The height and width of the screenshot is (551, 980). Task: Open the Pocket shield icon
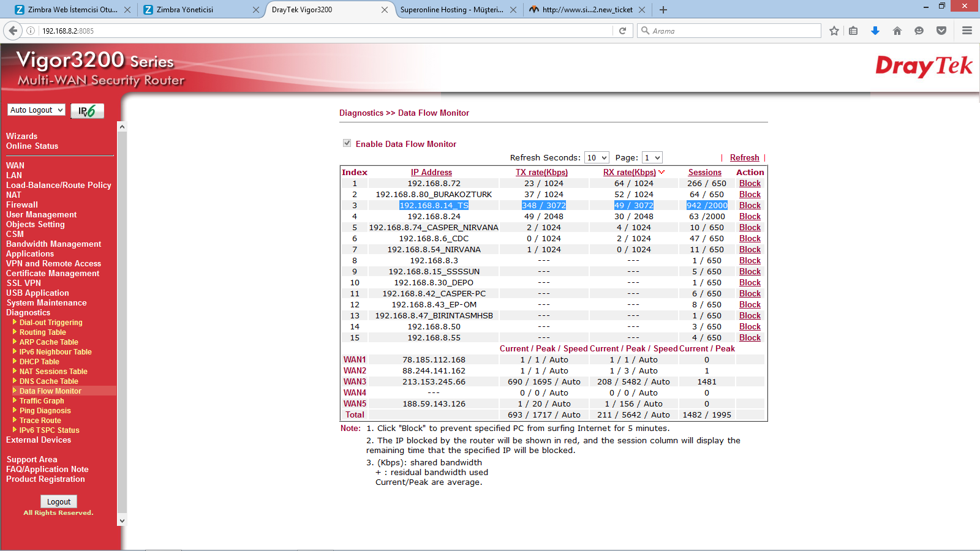click(x=941, y=31)
